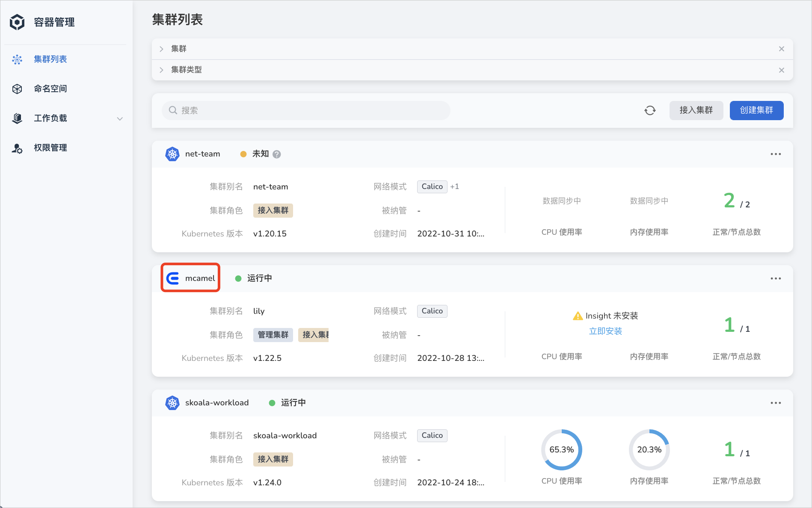The width and height of the screenshot is (812, 508).
Task: Click mcamel's 运行中 status label
Action: 259,278
